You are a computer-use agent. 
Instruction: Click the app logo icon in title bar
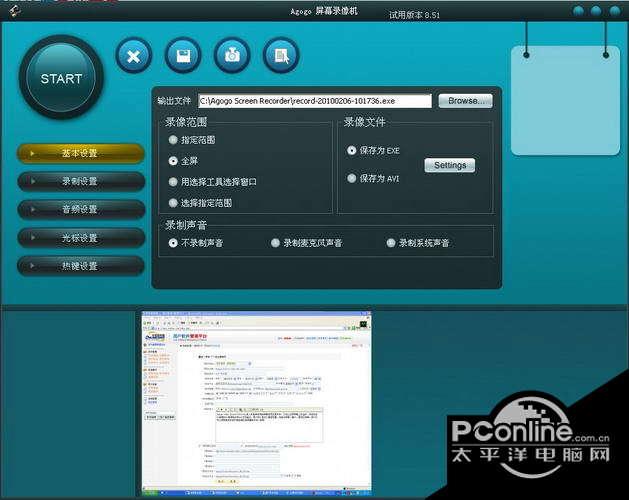[15, 11]
